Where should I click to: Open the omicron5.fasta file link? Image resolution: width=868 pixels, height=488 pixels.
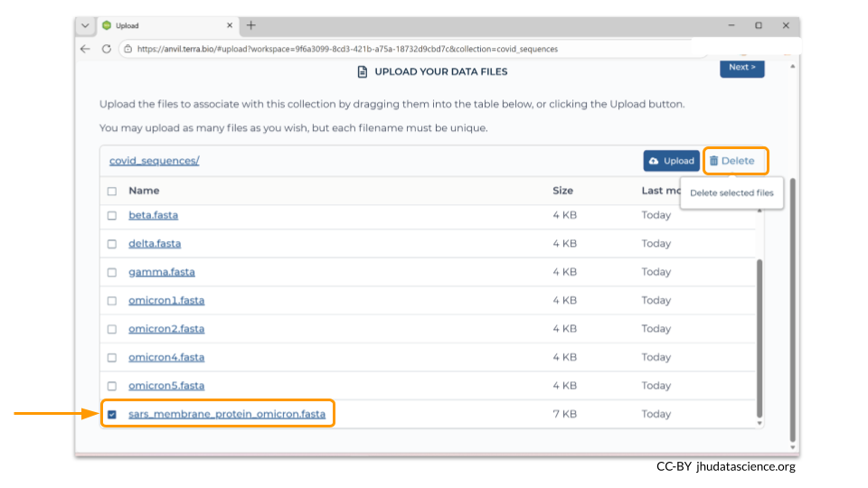(x=166, y=386)
